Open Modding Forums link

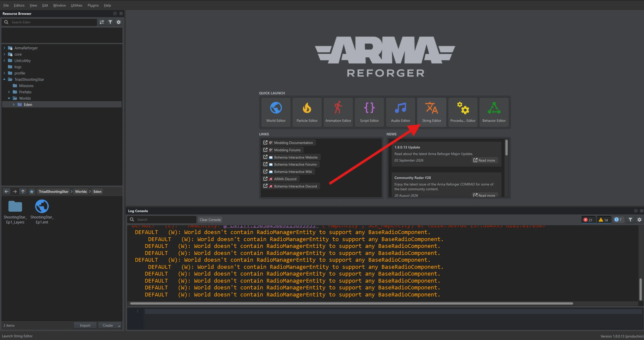tap(283, 150)
